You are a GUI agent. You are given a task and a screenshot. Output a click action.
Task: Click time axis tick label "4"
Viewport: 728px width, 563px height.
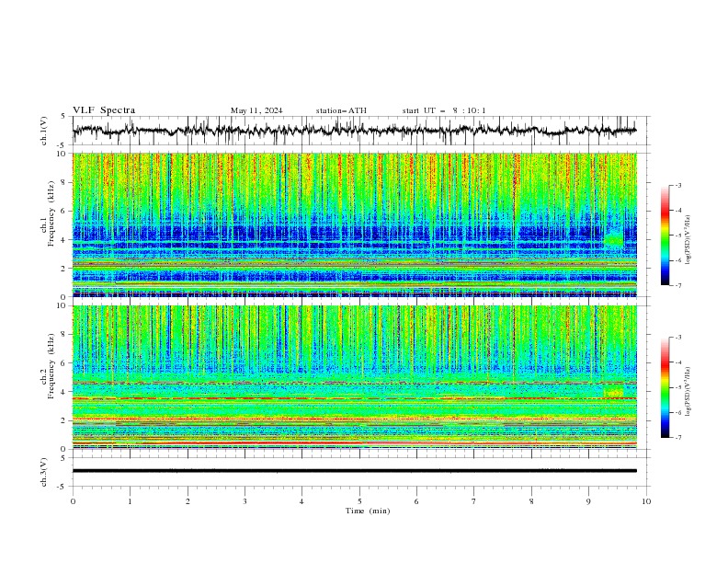tap(301, 501)
